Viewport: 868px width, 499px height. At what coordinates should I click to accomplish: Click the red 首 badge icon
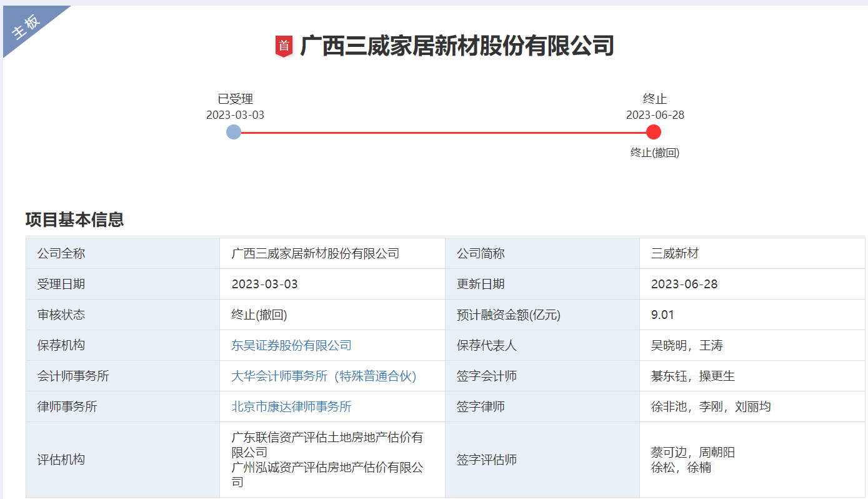pyautogui.click(x=284, y=46)
